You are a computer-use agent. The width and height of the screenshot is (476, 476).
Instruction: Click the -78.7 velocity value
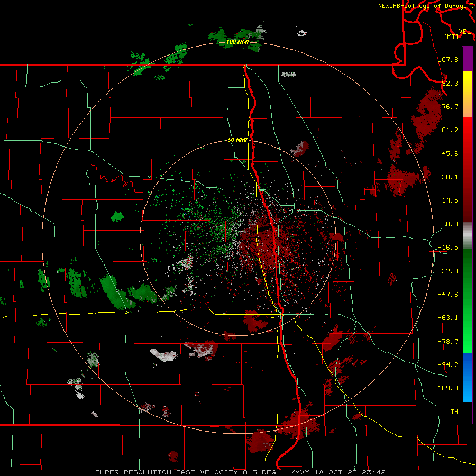[x=448, y=342]
